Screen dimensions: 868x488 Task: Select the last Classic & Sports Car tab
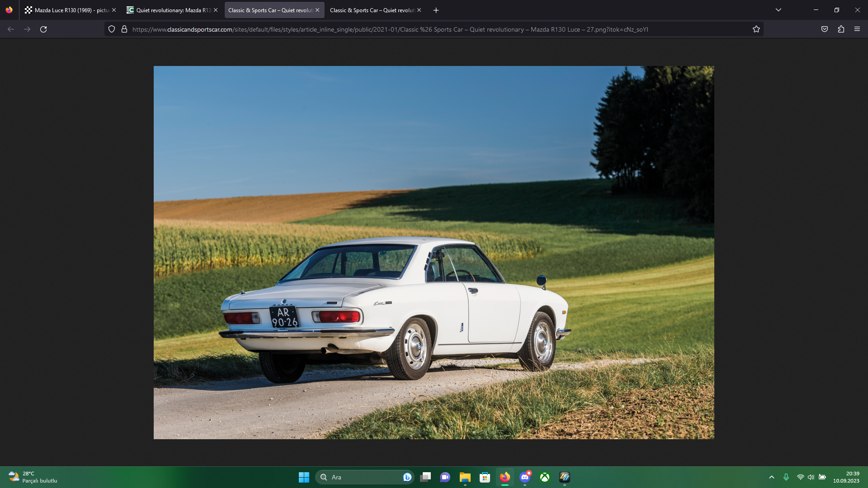(372, 10)
